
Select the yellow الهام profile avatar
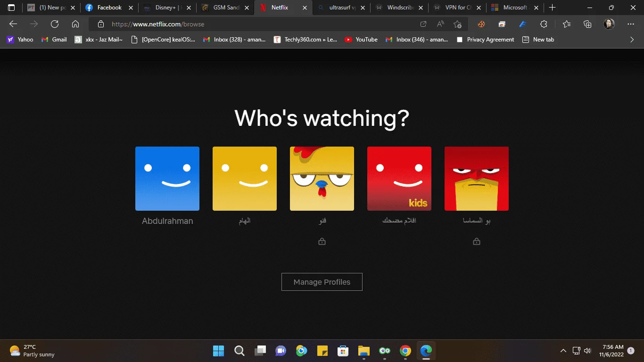[x=245, y=179]
